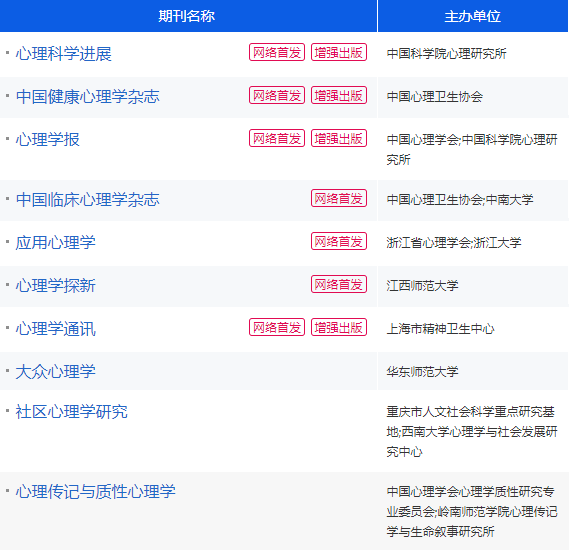Image resolution: width=569 pixels, height=557 pixels.
Task: Click 网络首发 badge for 应用心理学
Action: tap(339, 241)
